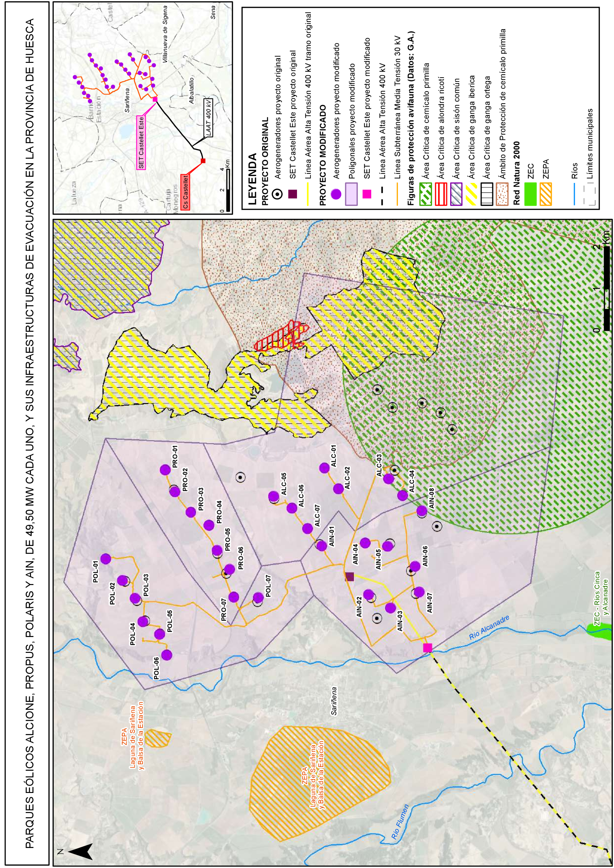This screenshot has width=614, height=868.
Task: Click black-lined swatch for ganga ortega
Action: click(487, 194)
